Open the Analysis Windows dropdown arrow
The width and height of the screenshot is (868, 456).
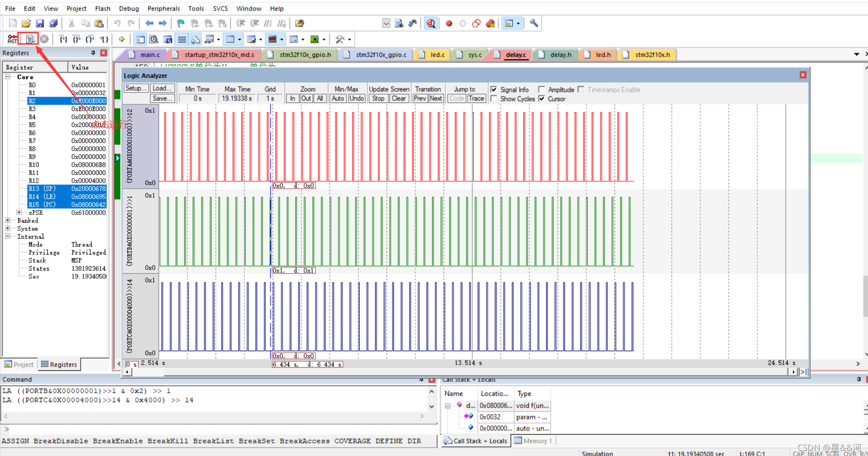click(x=282, y=40)
